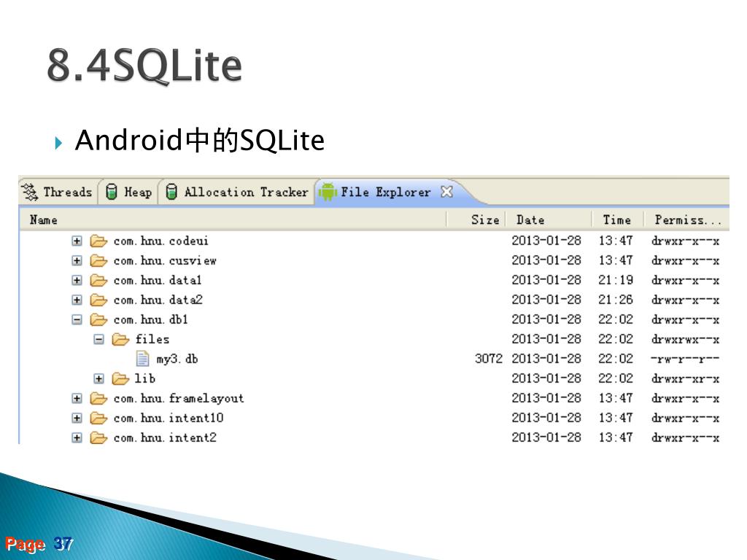The height and width of the screenshot is (560, 747).
Task: Click the Allocation Tracker cylinder icon
Action: [x=171, y=192]
